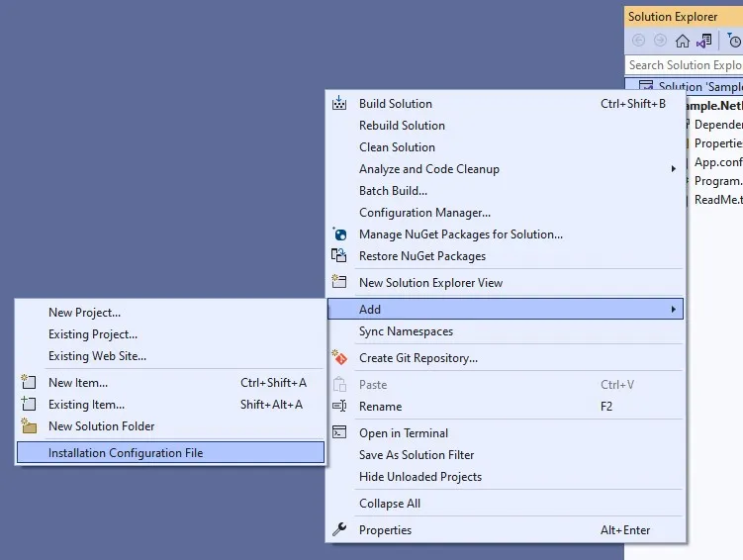Screen dimensions: 743x560
Task: Select New Solution Folder
Action: click(170, 426)
